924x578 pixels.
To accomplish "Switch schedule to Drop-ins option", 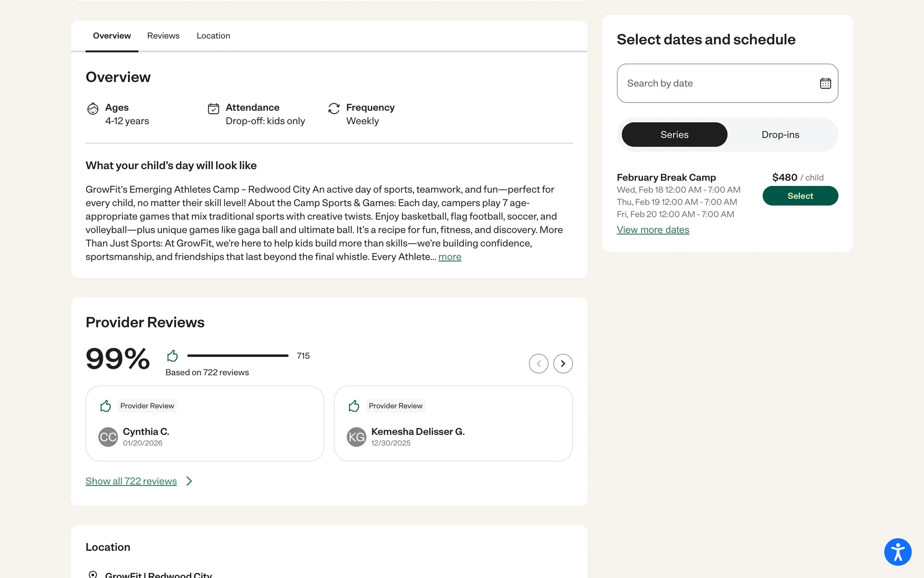I will (780, 135).
